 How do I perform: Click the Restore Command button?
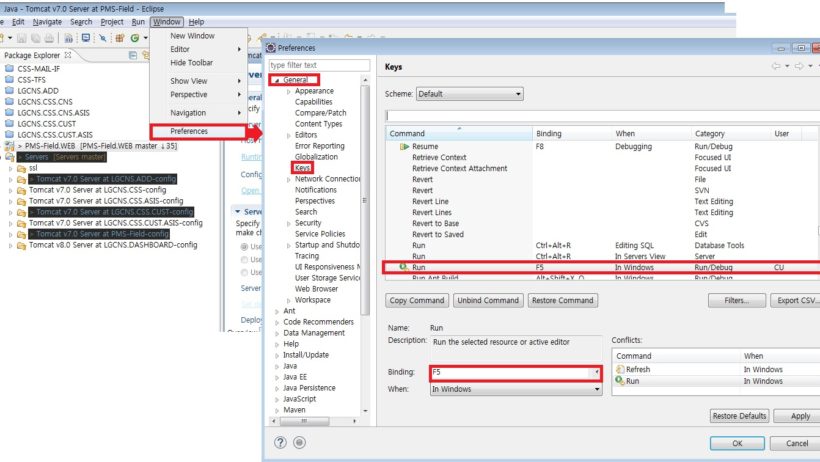click(562, 300)
